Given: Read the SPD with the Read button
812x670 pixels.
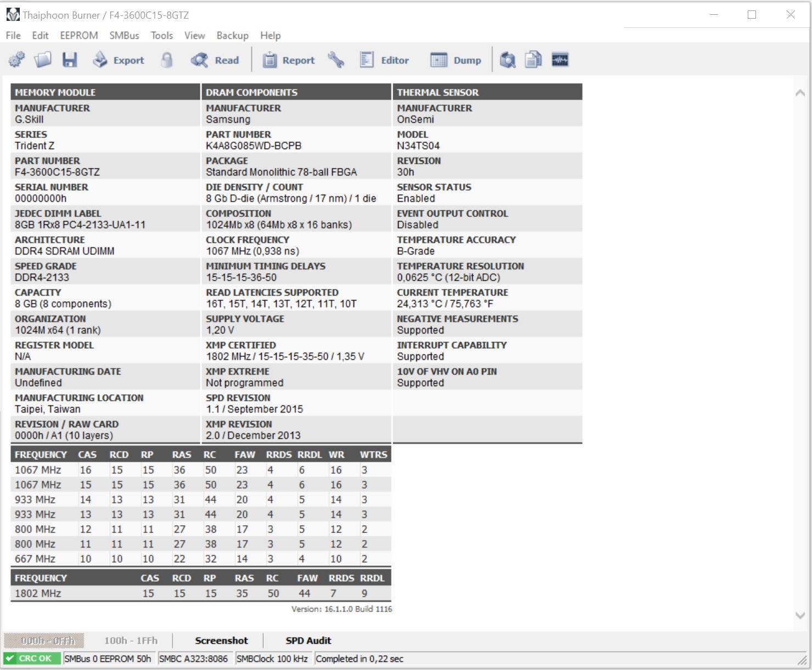Looking at the screenshot, I should (x=215, y=60).
